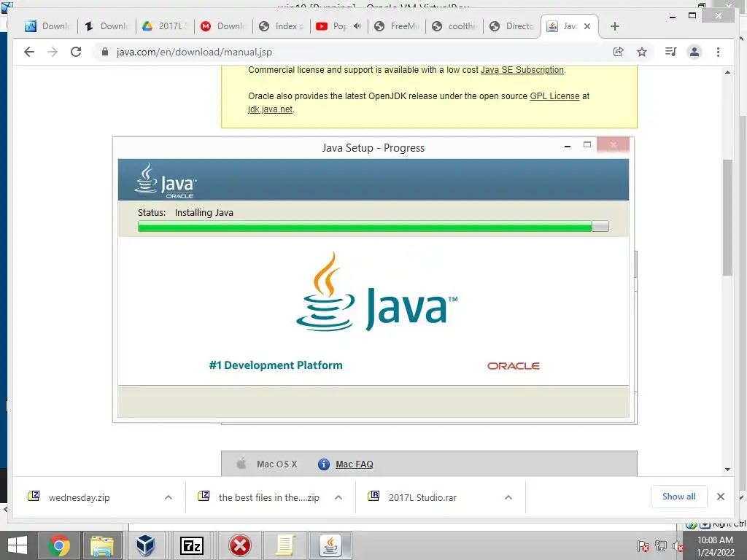Open VirtualBox from the taskbar

click(145, 545)
